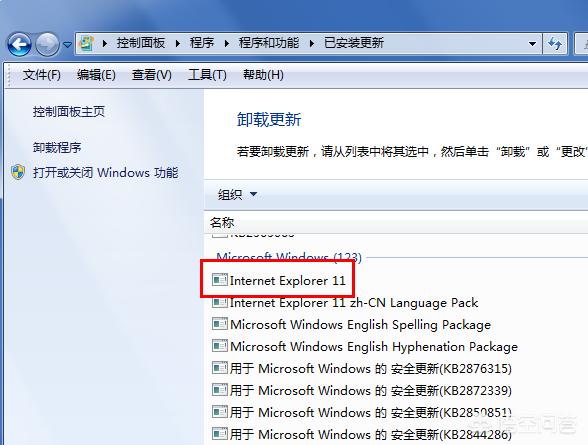Viewport: 588px width, 445px height.
Task: Click icon of KB2850851 update entry
Action: [220, 412]
